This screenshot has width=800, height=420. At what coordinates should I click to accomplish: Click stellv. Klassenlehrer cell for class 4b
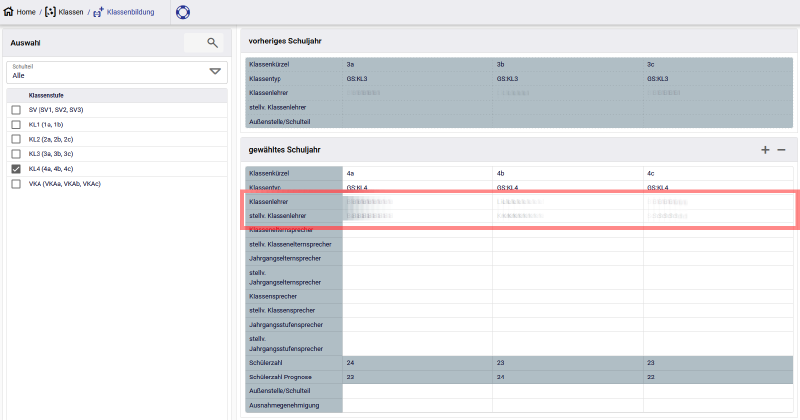(568, 216)
